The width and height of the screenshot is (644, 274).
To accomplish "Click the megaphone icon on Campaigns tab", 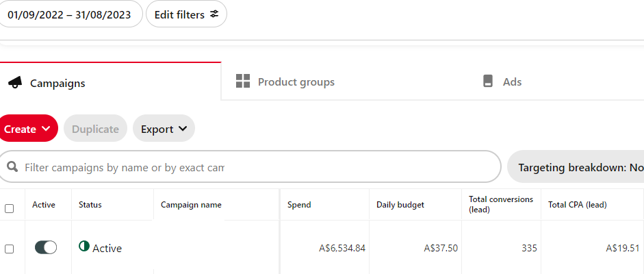I will click(15, 83).
